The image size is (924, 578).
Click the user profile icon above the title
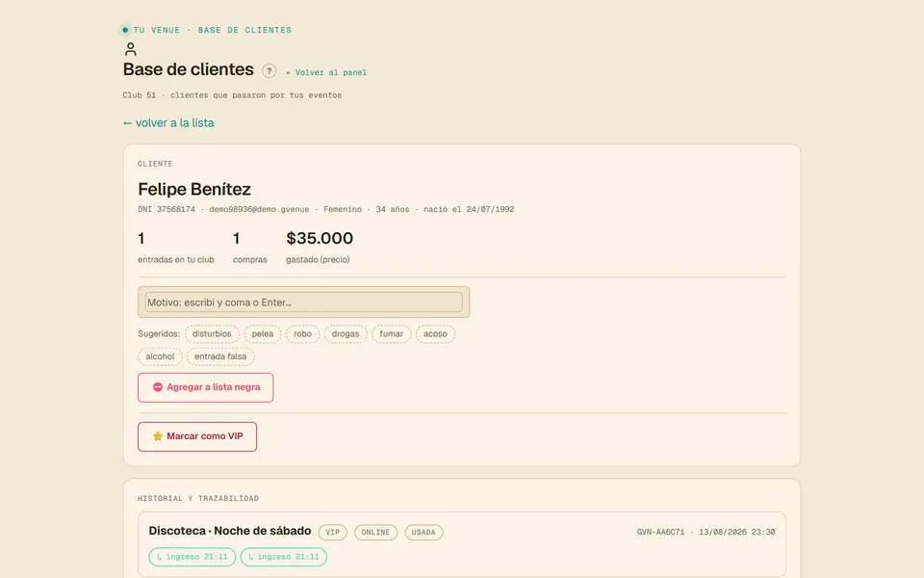click(130, 49)
